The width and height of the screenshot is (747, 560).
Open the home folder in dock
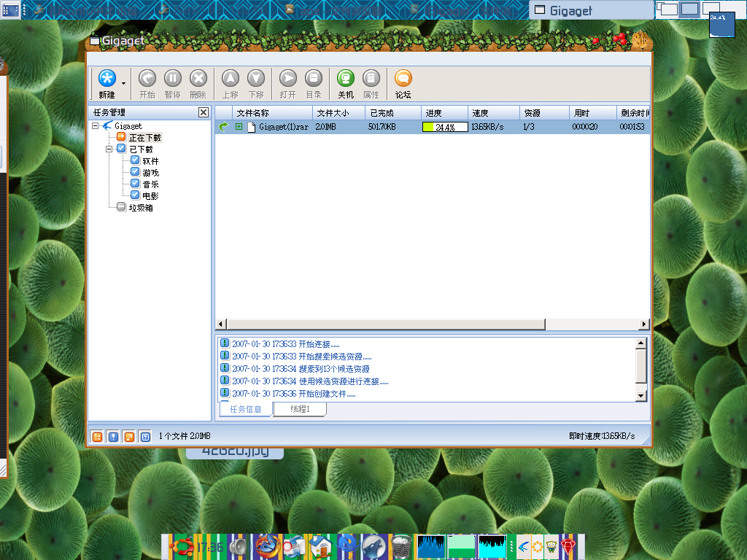[321, 547]
